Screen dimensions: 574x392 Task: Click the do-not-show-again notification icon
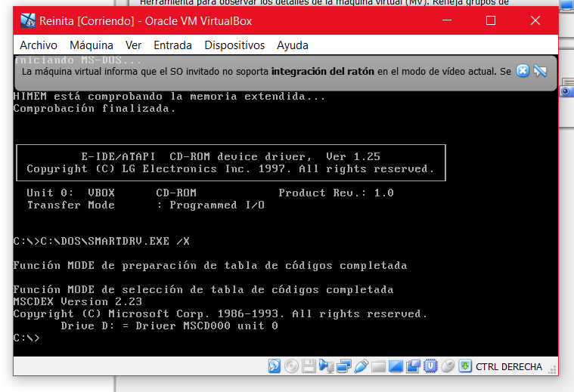tap(540, 70)
